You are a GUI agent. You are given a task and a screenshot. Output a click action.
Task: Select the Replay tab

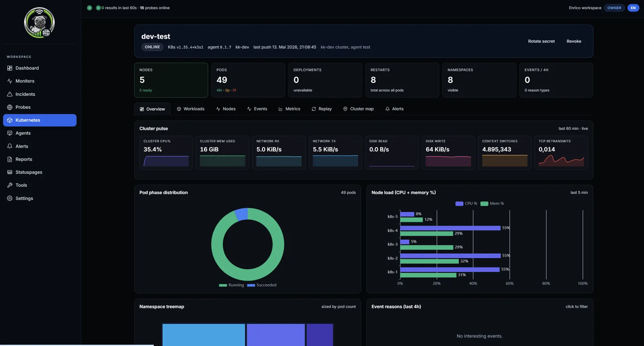(322, 109)
